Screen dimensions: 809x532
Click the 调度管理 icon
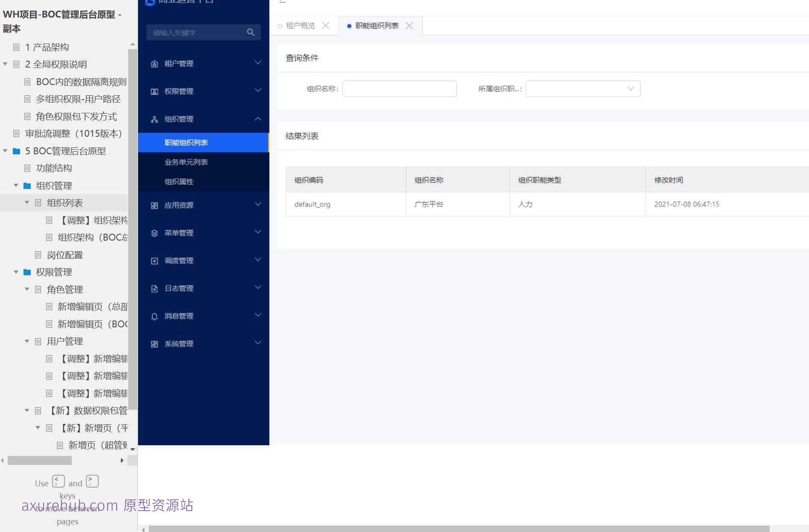coord(154,261)
